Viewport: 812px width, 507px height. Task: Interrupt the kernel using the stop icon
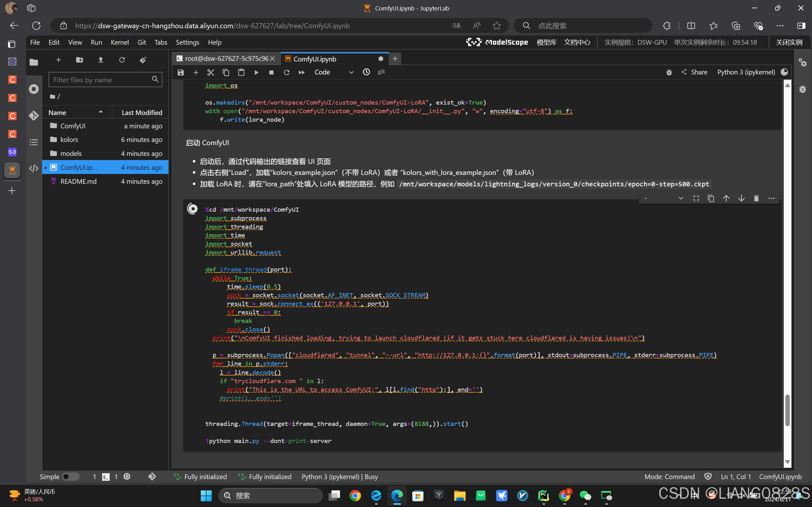point(272,72)
